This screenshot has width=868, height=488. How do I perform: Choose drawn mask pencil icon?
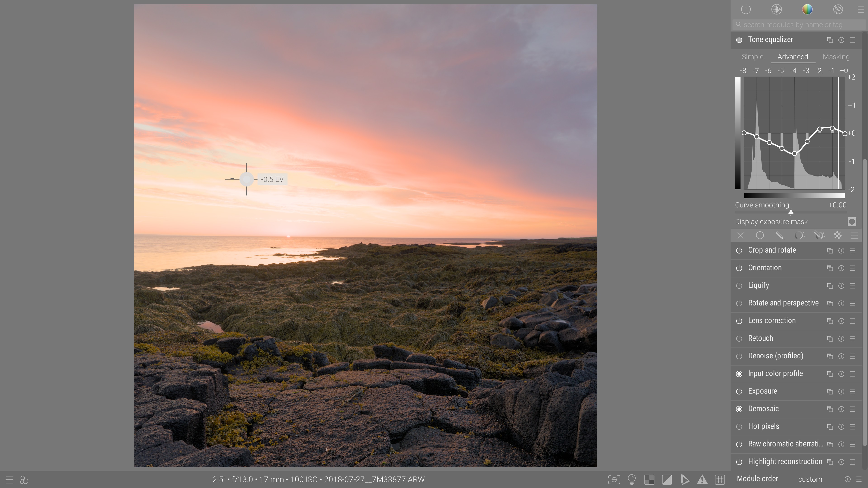pyautogui.click(x=779, y=235)
